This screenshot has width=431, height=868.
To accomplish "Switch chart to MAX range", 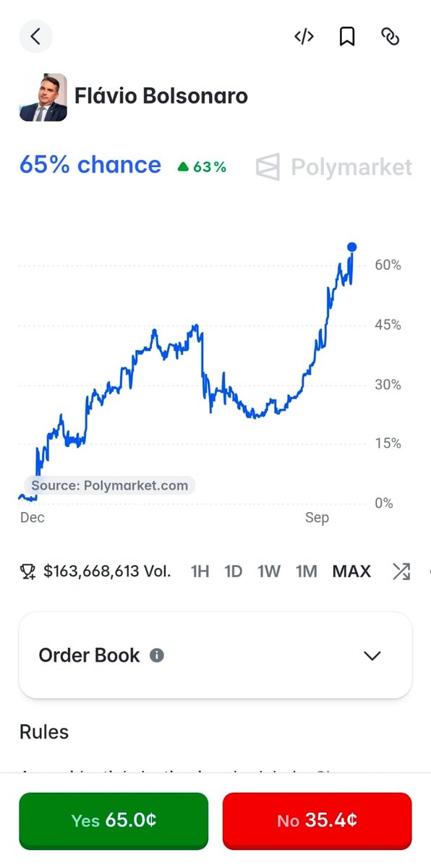I will click(x=351, y=571).
